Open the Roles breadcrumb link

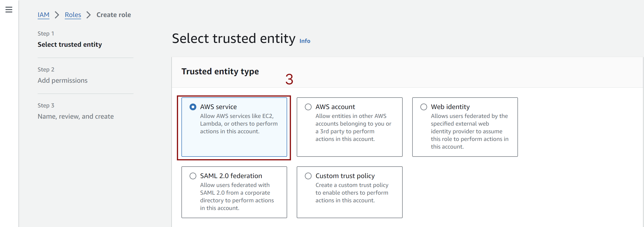pos(73,15)
